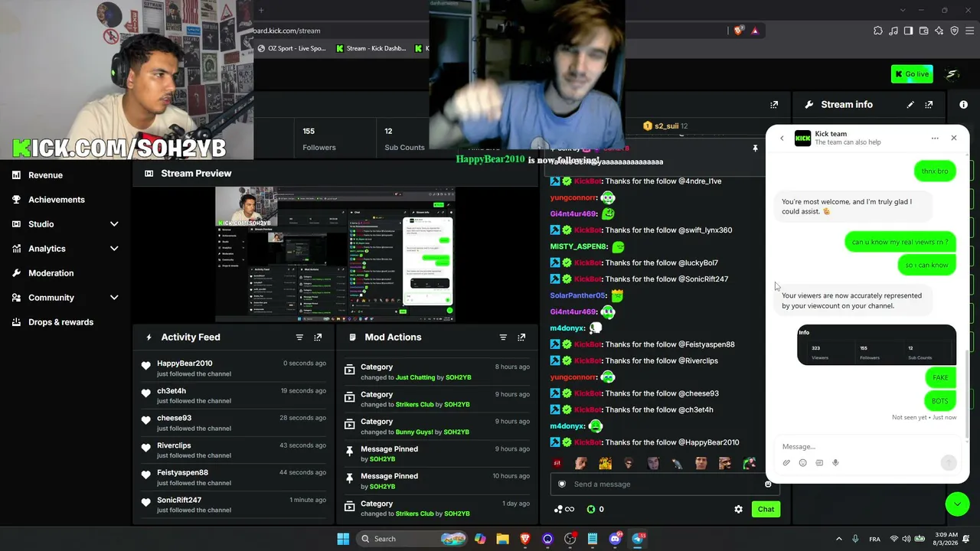This screenshot has width=980, height=551.
Task: Go back in the Kick team support widget
Action: point(782,139)
